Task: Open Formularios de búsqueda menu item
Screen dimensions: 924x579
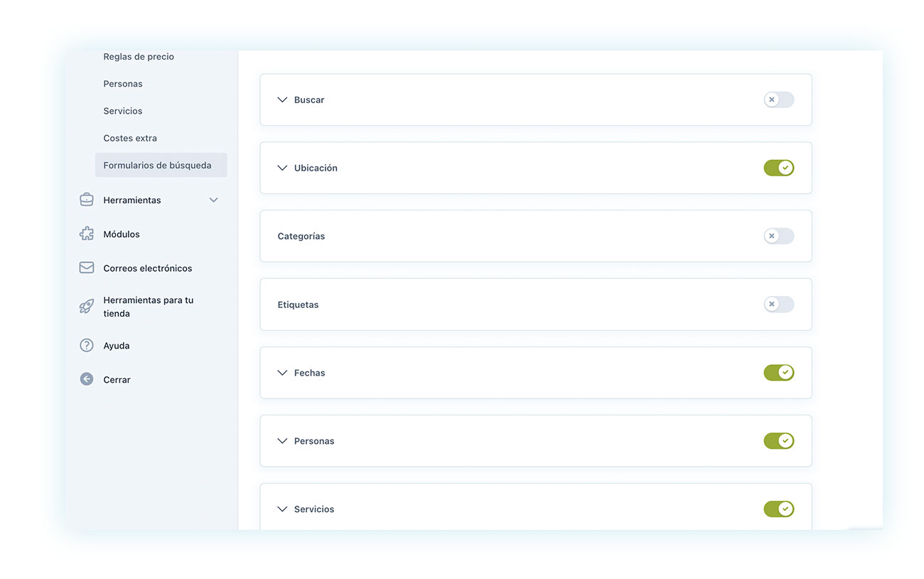Action: pos(157,165)
